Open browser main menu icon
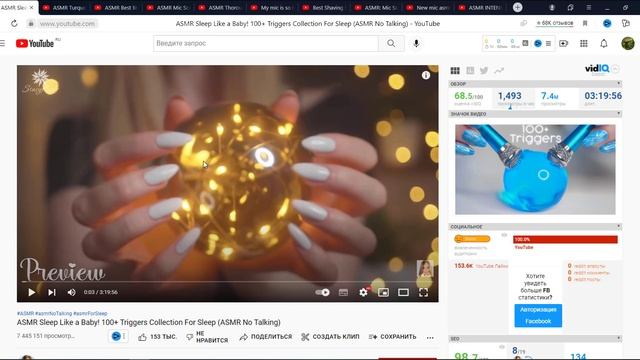The height and width of the screenshot is (360, 640). [x=589, y=7]
